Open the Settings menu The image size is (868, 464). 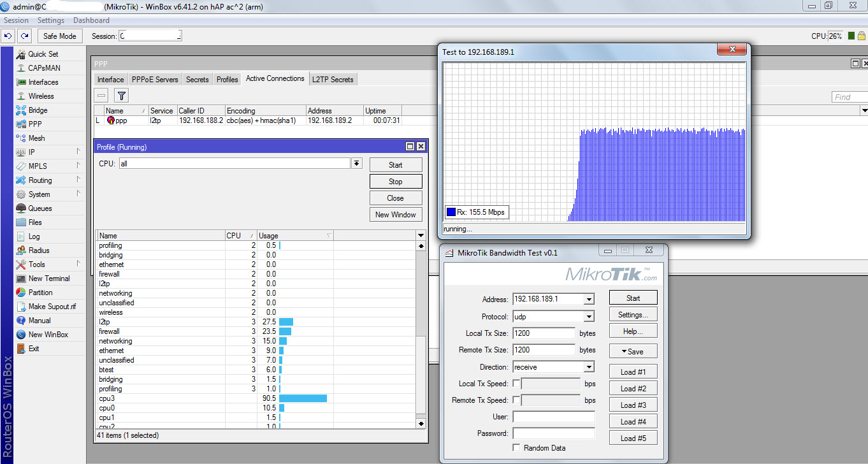51,20
